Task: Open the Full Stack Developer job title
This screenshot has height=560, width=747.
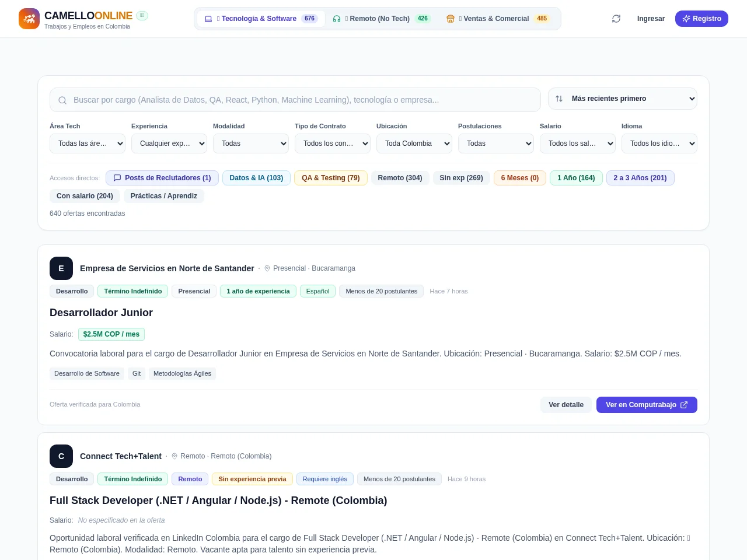Action: [x=218, y=501]
